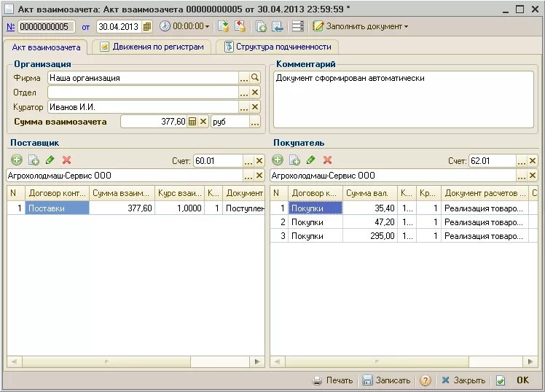Clear the Счет 60.01 field
This screenshot has height=392, width=545.
[x=259, y=161]
